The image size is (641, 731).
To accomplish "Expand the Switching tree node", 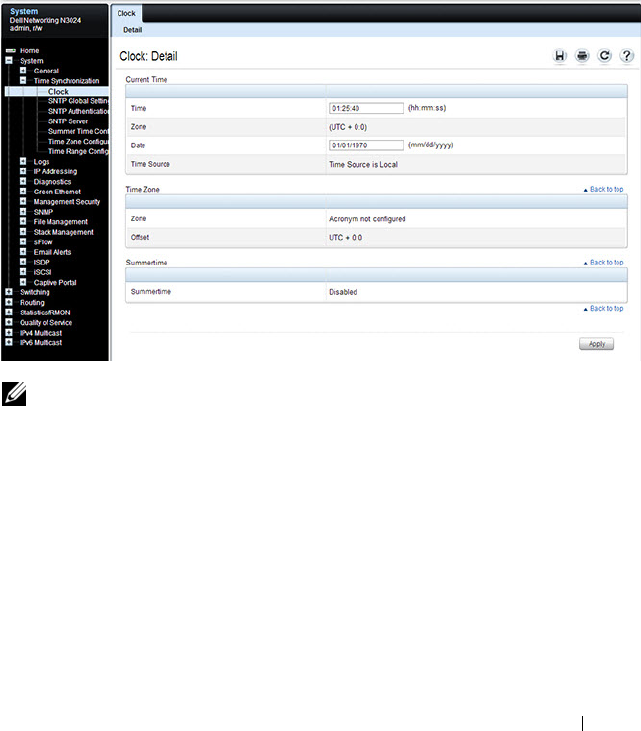I will [x=9, y=292].
